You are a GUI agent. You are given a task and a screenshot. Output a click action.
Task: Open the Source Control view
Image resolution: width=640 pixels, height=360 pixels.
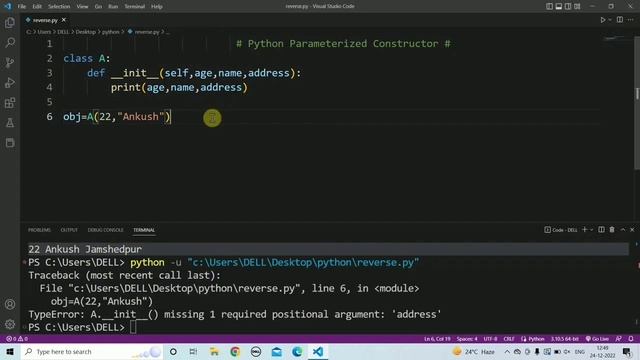click(x=10, y=62)
